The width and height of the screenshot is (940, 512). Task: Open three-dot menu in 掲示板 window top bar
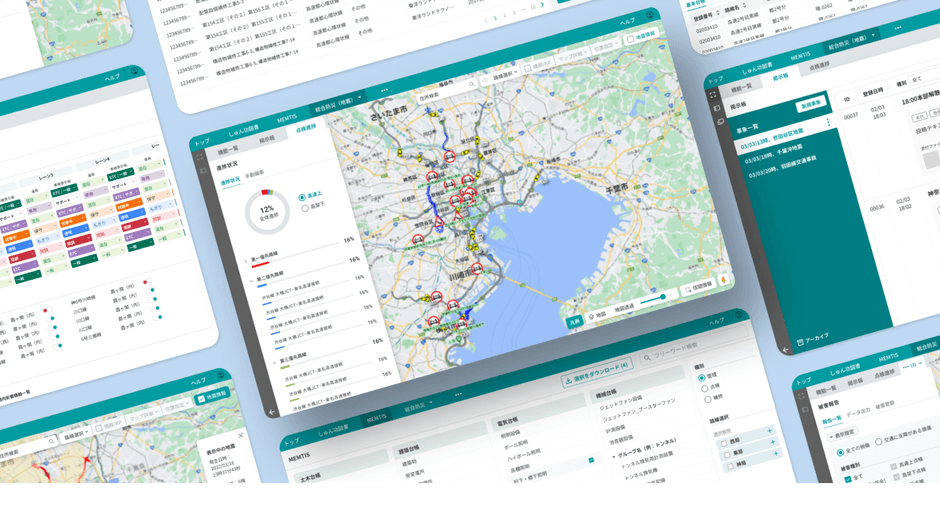pyautogui.click(x=897, y=28)
